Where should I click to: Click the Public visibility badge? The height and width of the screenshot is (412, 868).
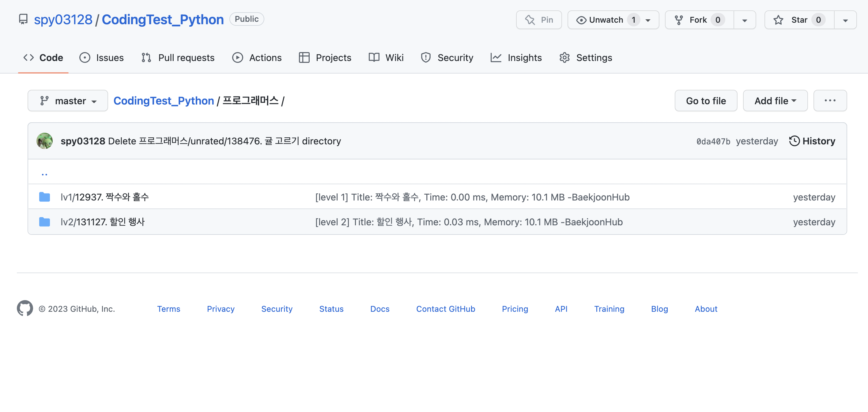coord(247,19)
